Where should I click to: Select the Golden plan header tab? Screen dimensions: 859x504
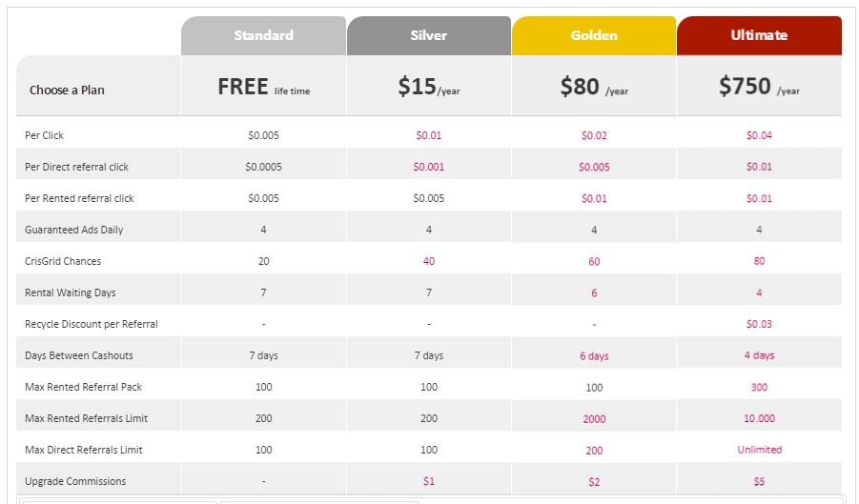point(594,35)
